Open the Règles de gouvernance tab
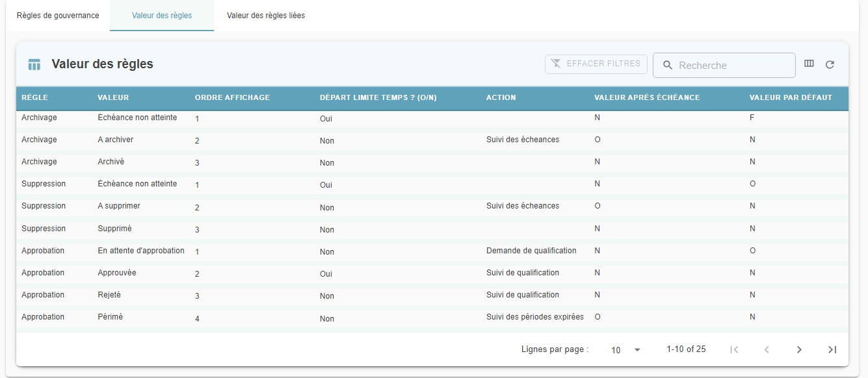The image size is (868, 378). tap(58, 15)
